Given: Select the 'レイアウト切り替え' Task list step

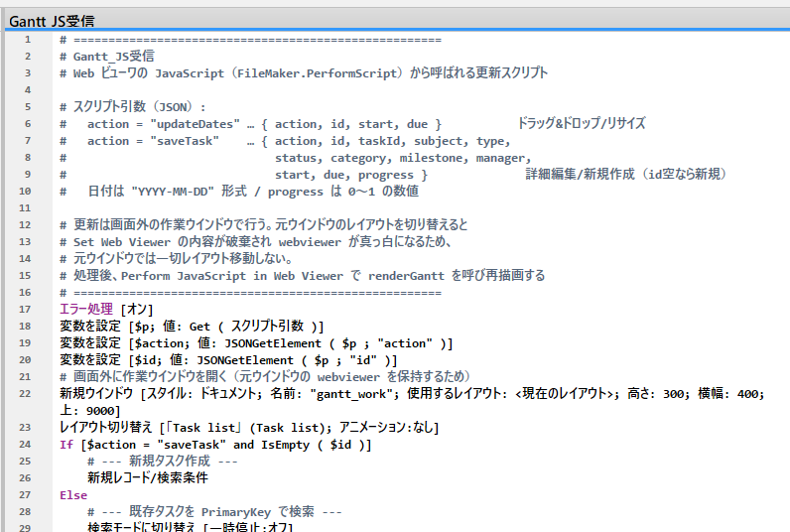Looking at the screenshot, I should pyautogui.click(x=249, y=428).
